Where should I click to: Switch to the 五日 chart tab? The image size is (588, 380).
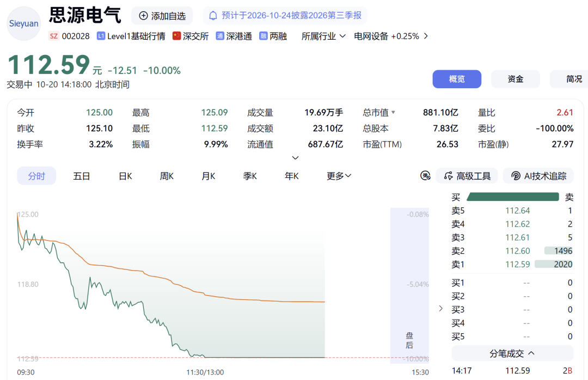coord(81,175)
